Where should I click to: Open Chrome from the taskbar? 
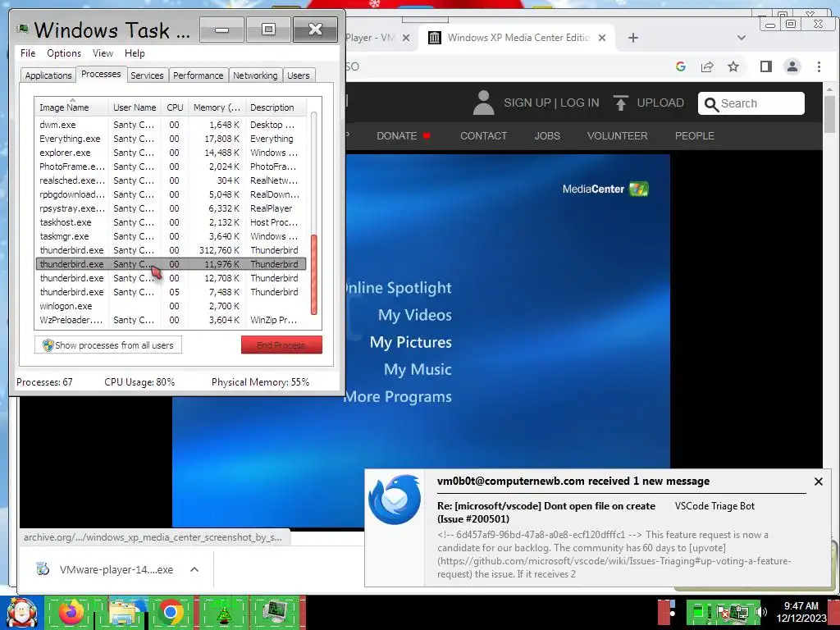171,612
